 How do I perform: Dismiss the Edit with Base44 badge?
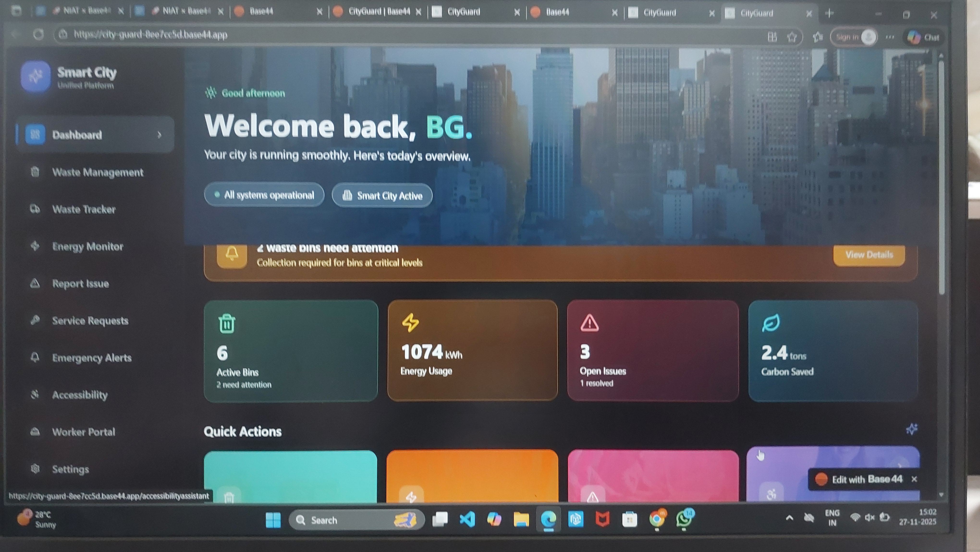tap(914, 479)
